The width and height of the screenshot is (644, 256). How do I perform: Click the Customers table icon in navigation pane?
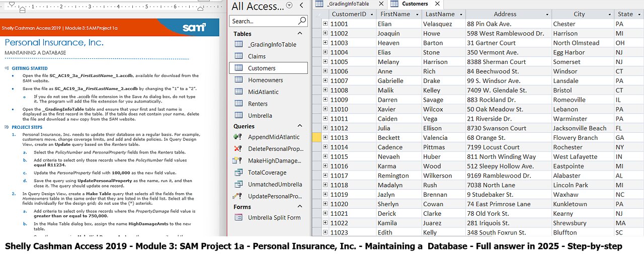238,68
